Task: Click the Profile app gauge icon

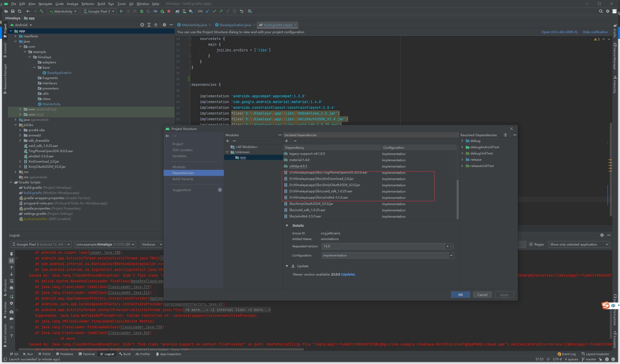Action: (x=155, y=11)
